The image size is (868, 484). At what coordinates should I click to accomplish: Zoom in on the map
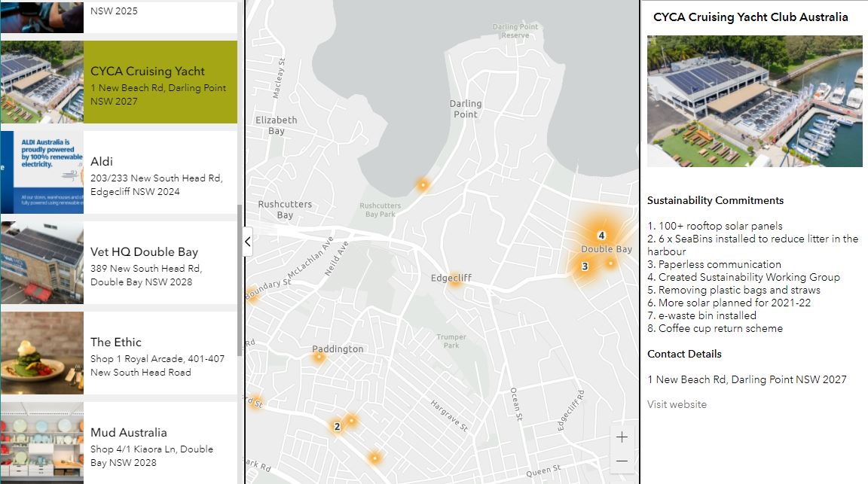622,437
